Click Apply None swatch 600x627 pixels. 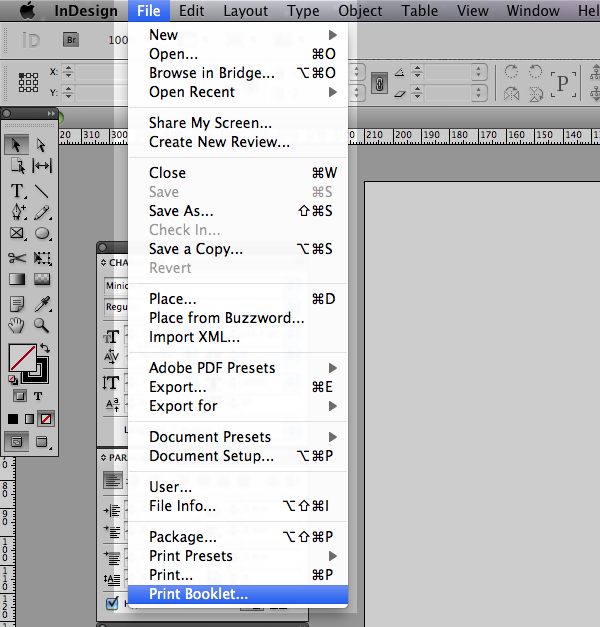pos(46,419)
